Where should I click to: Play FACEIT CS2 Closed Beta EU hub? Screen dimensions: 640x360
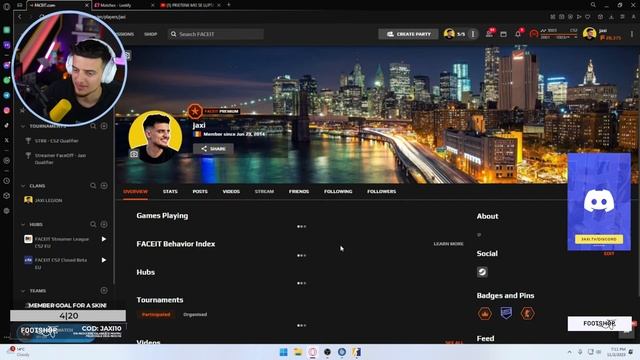click(x=104, y=260)
